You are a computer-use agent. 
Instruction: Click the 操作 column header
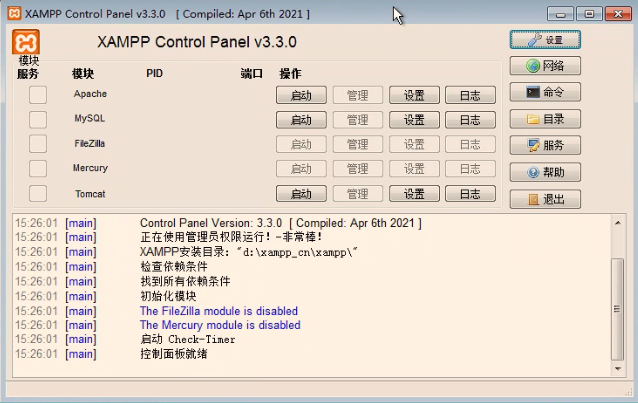coord(290,74)
